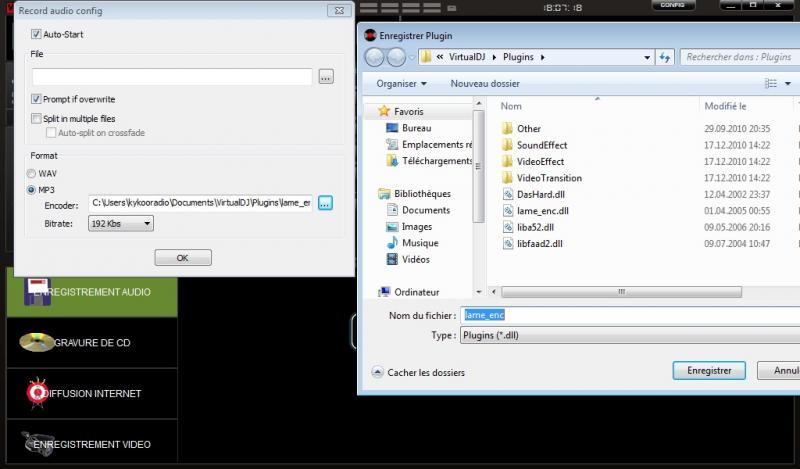Click the Annuler button

click(779, 371)
